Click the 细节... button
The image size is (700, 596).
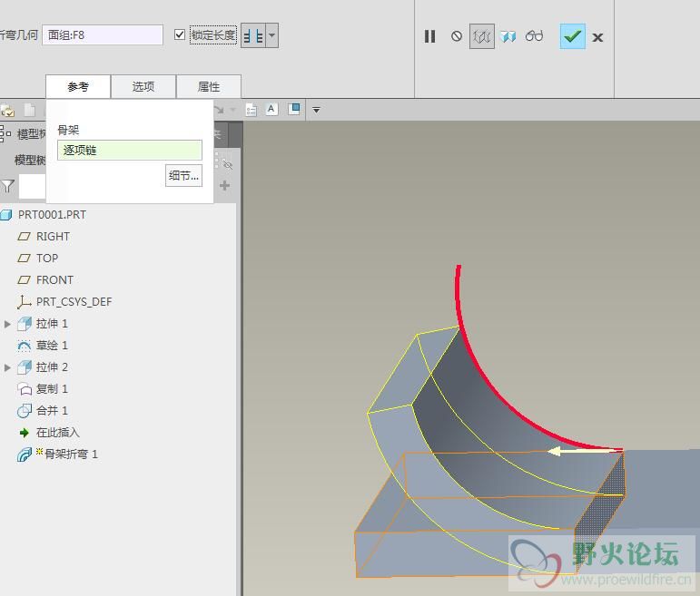pos(183,176)
